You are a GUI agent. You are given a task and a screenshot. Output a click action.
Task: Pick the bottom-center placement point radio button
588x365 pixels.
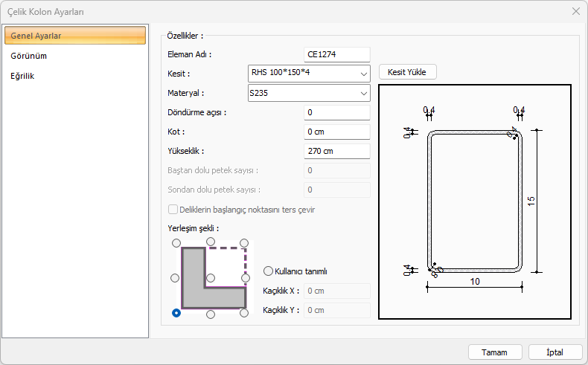(x=211, y=314)
